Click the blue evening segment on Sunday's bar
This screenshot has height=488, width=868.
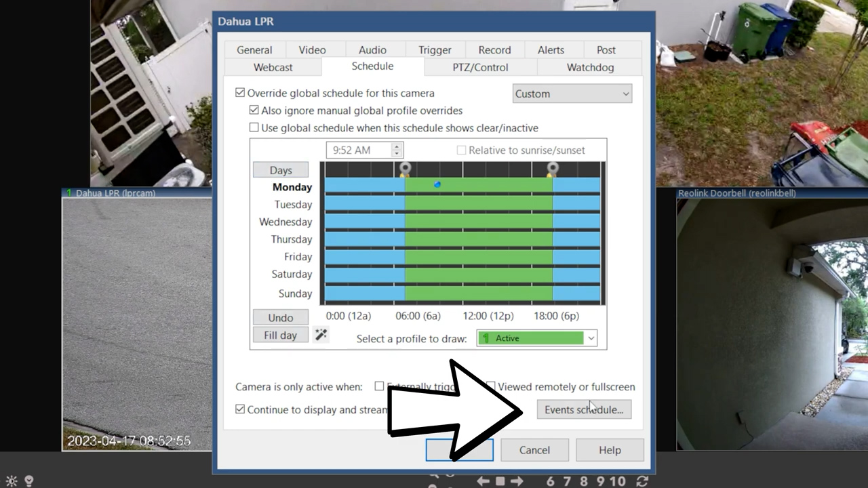click(x=576, y=293)
